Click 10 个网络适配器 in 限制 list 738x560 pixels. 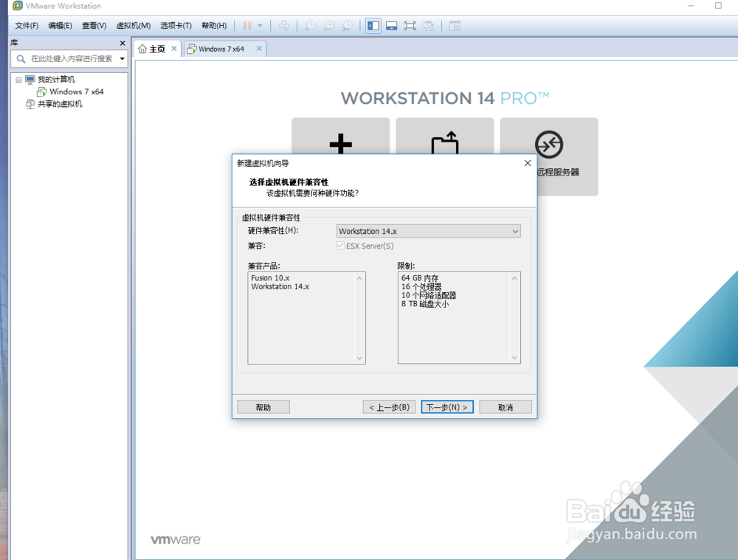(x=429, y=296)
